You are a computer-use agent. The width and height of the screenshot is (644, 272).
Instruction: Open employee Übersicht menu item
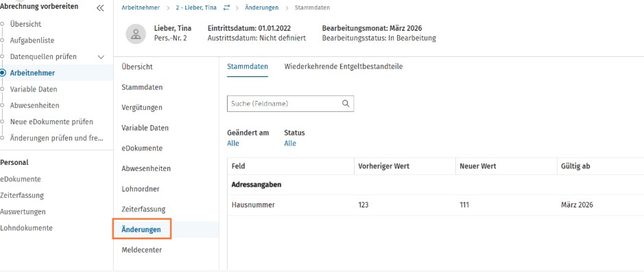pos(137,67)
